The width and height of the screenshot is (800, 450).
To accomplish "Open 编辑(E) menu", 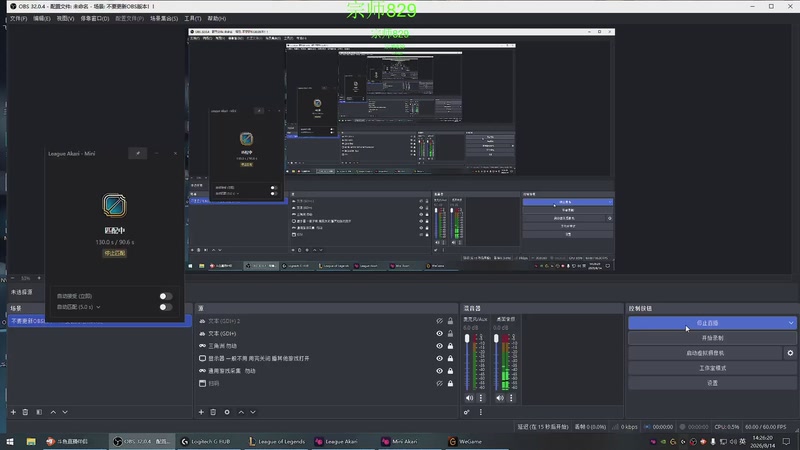I will coord(42,18).
